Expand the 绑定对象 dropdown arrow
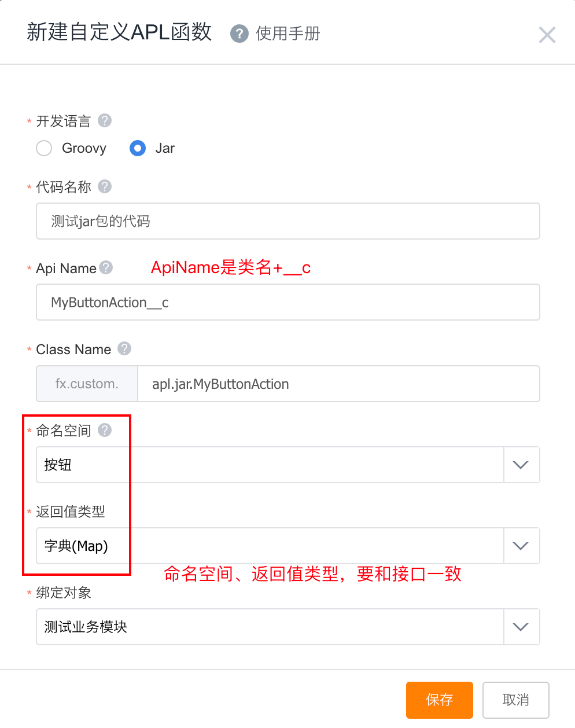The height and width of the screenshot is (728, 575). click(x=521, y=627)
